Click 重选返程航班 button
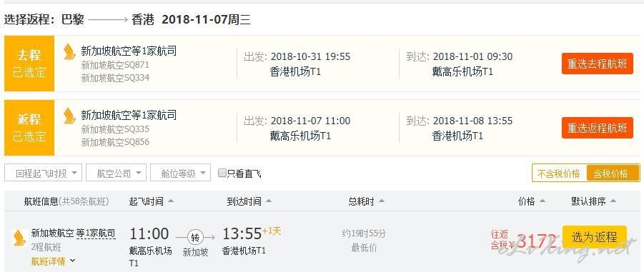Screen dimensions: 644x272 tap(598, 128)
